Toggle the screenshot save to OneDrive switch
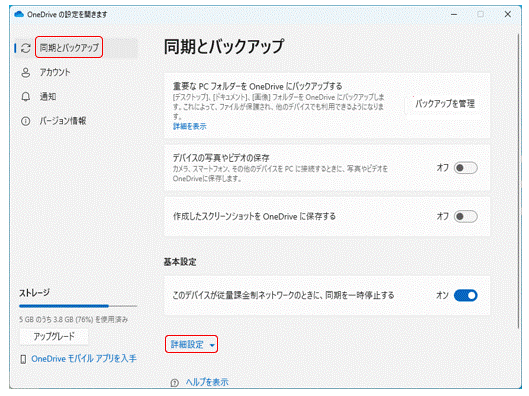The height and width of the screenshot is (396, 529). pyautogui.click(x=466, y=216)
